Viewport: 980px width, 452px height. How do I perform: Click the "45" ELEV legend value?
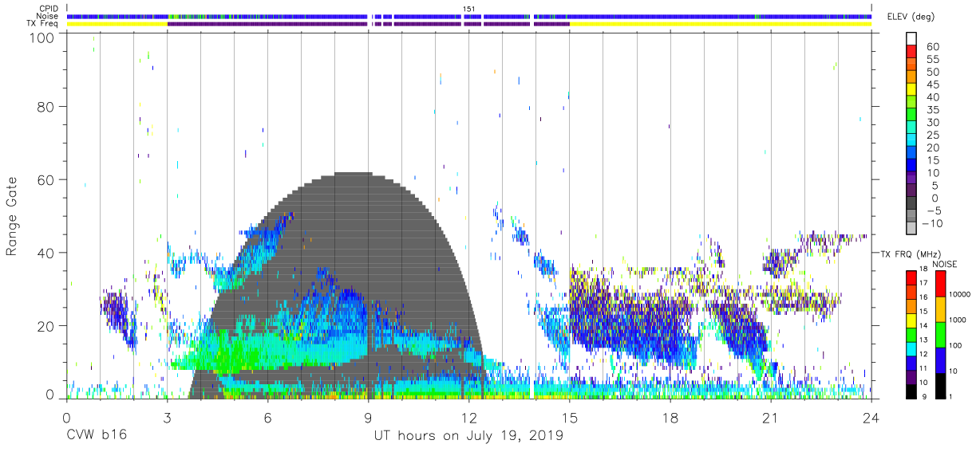point(932,85)
